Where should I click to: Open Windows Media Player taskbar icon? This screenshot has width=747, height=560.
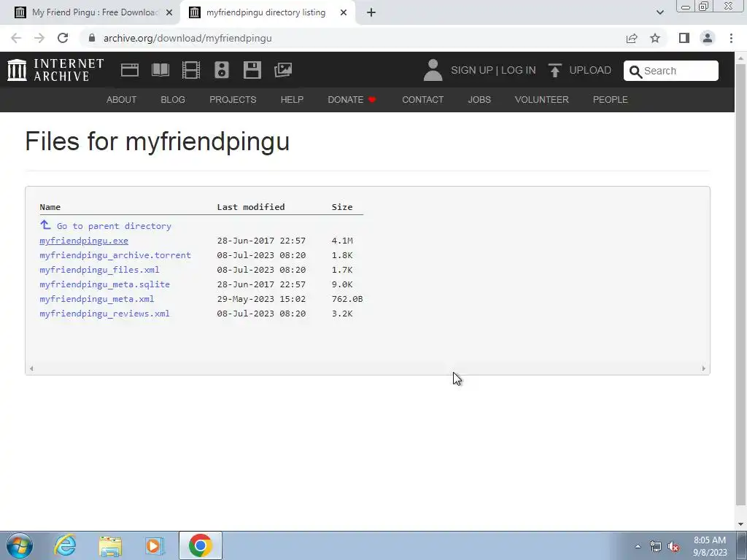click(x=155, y=545)
